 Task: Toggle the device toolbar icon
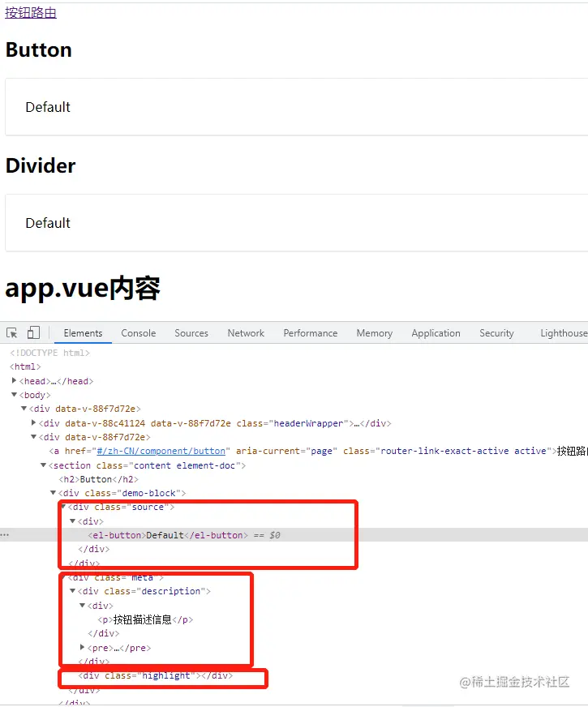point(33,332)
